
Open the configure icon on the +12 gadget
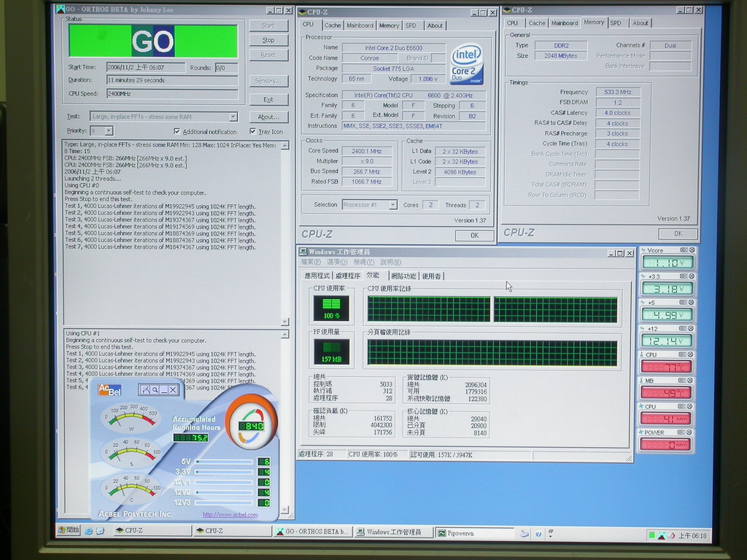[684, 329]
